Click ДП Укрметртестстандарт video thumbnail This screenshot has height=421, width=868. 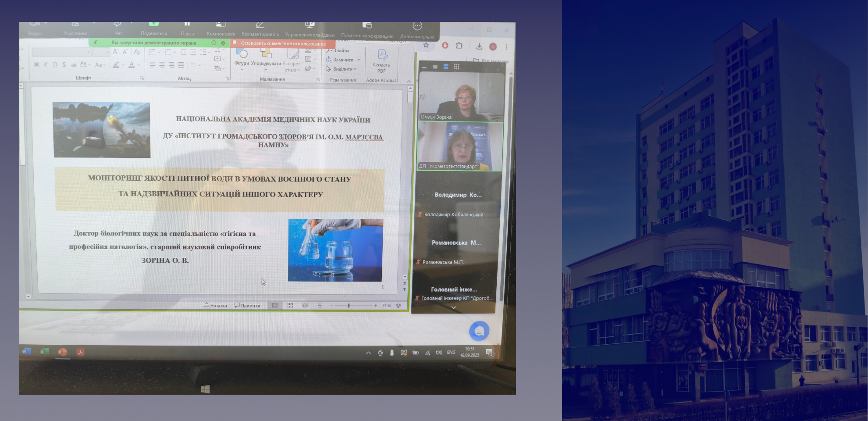tap(460, 146)
